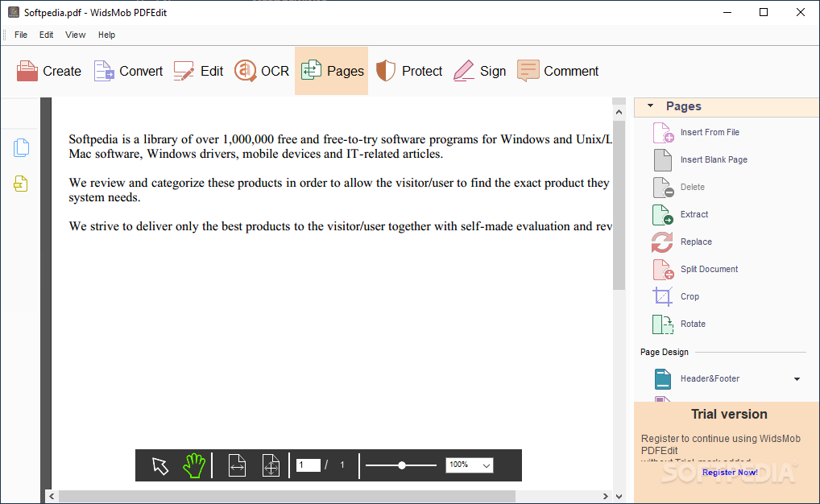Choose the Crop page tool

point(676,296)
